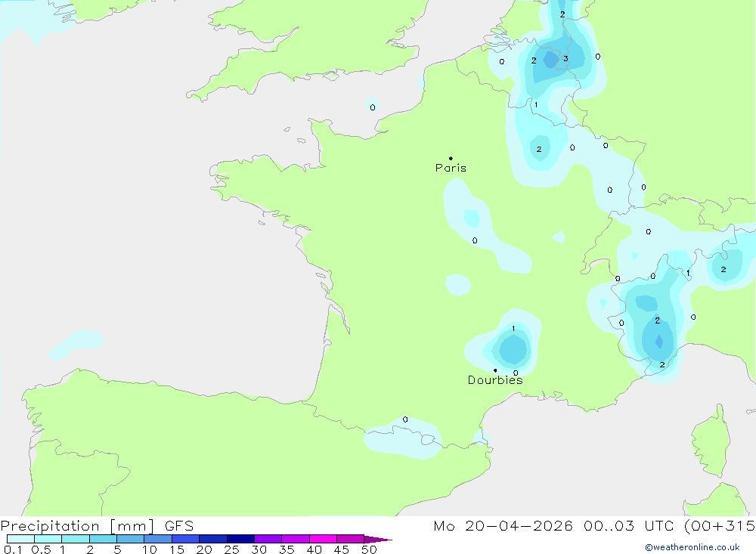This screenshot has width=756, height=554.
Task: Click the 'Mo 20-04-2026 00..03 UTC' date text
Action: (x=553, y=525)
